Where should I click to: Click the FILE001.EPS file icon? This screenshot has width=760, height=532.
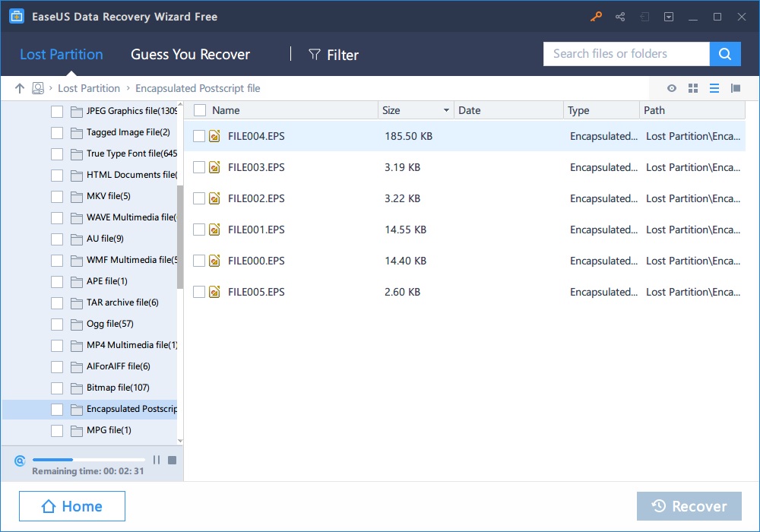tap(214, 230)
